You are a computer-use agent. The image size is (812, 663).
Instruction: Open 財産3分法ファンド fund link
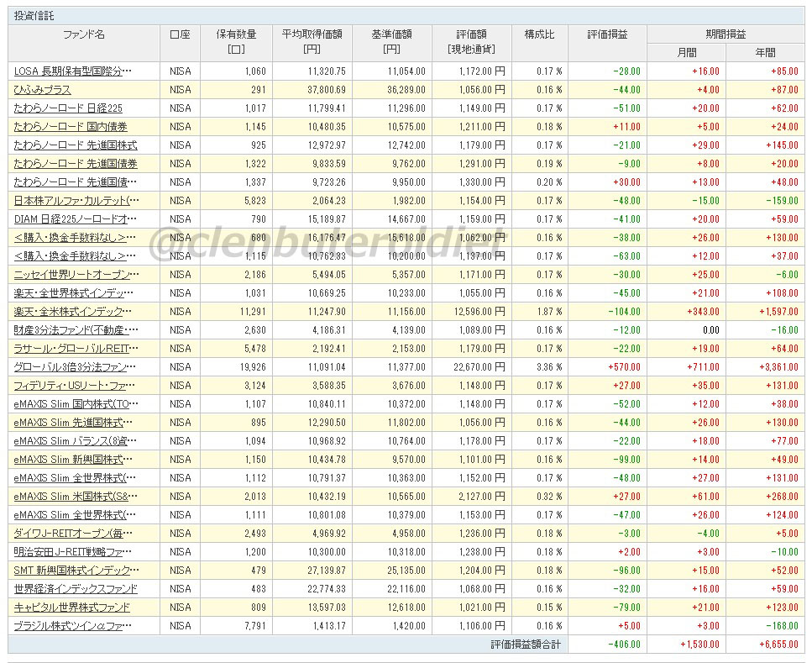click(x=76, y=330)
